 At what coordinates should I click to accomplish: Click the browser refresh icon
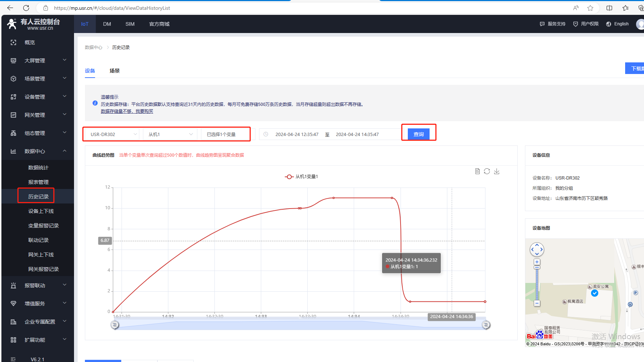point(26,8)
